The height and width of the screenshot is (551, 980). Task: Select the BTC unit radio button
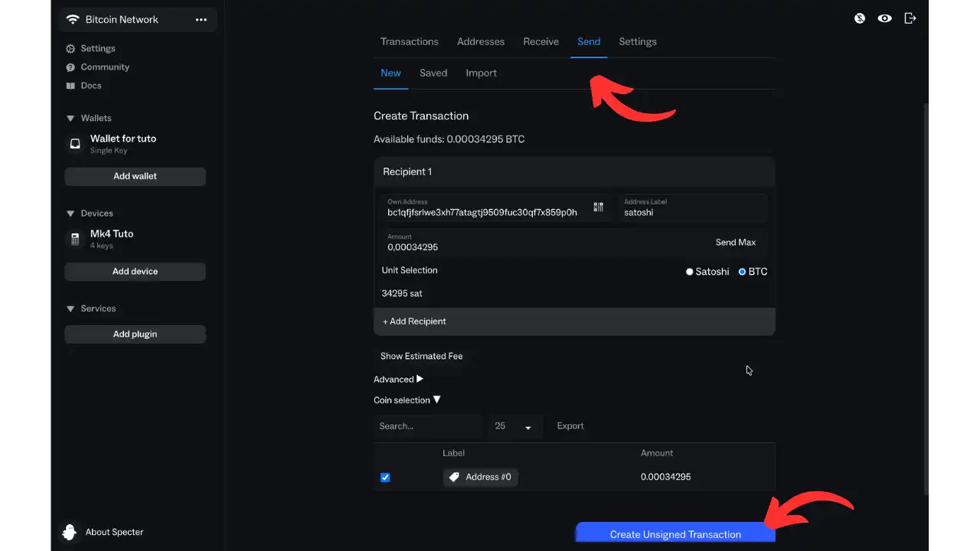[x=742, y=272]
